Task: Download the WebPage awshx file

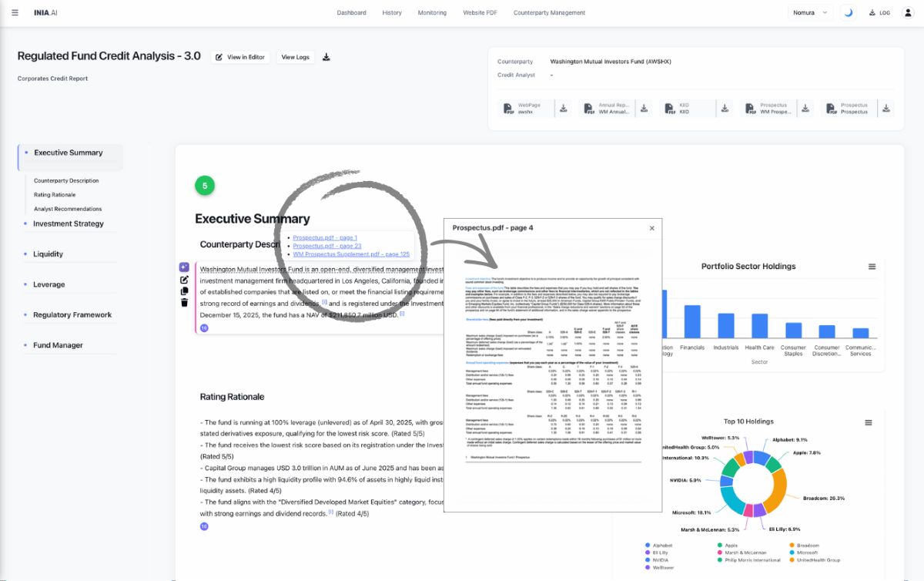Action: click(x=564, y=109)
